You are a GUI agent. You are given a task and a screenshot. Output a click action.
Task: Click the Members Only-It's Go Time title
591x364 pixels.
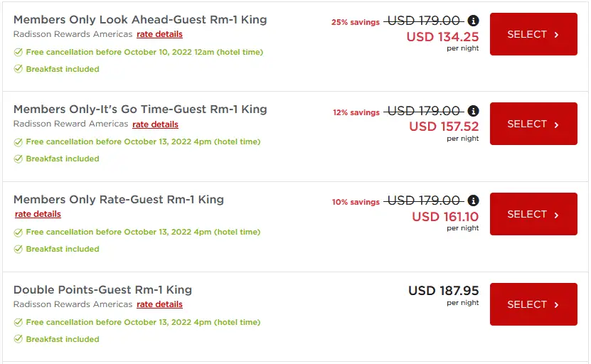pos(140,109)
